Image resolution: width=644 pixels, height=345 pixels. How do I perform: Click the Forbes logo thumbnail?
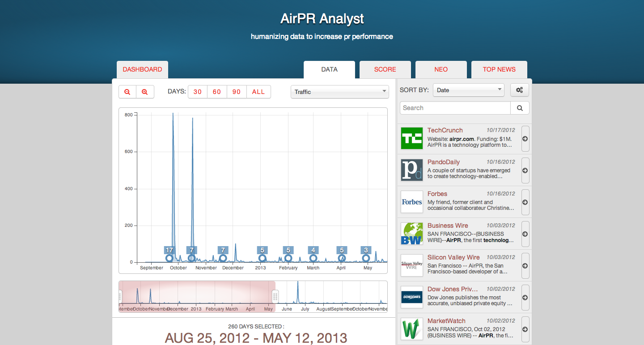412,202
